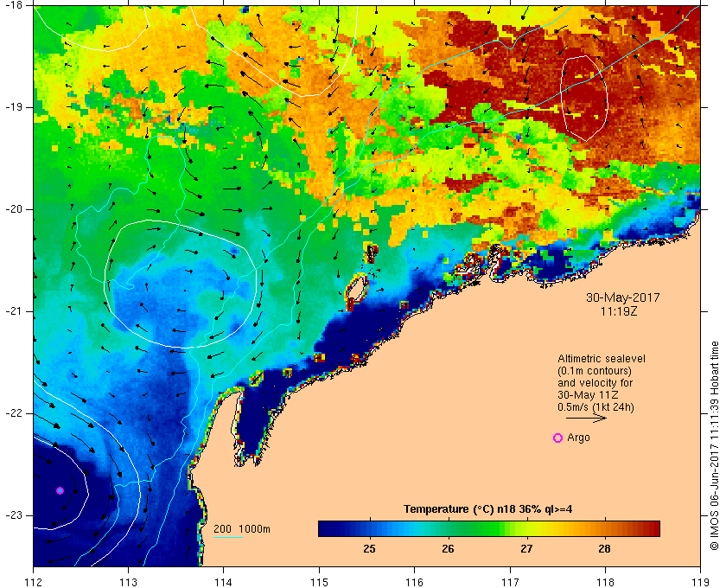Click the time label 11:19Z

coord(619,311)
